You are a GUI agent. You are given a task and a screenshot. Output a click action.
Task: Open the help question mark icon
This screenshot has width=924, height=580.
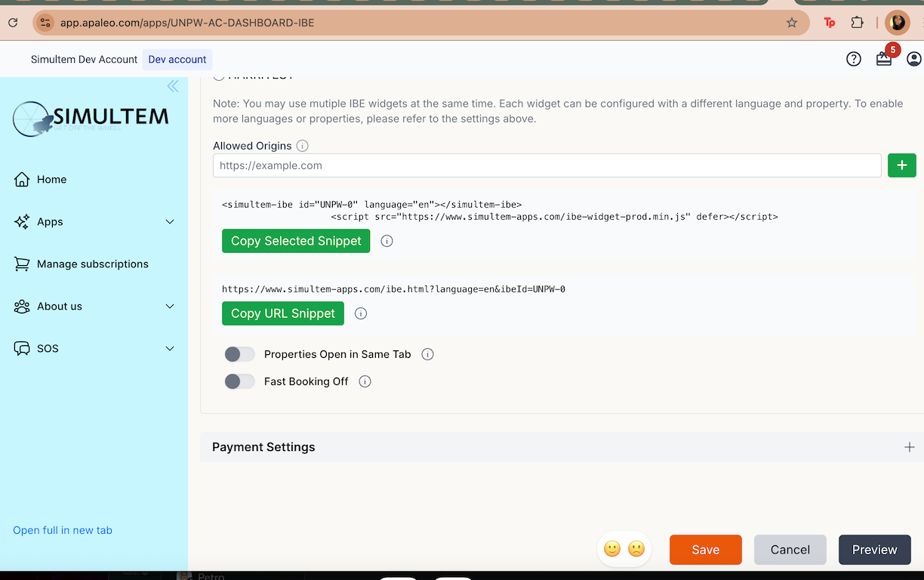[x=854, y=59]
